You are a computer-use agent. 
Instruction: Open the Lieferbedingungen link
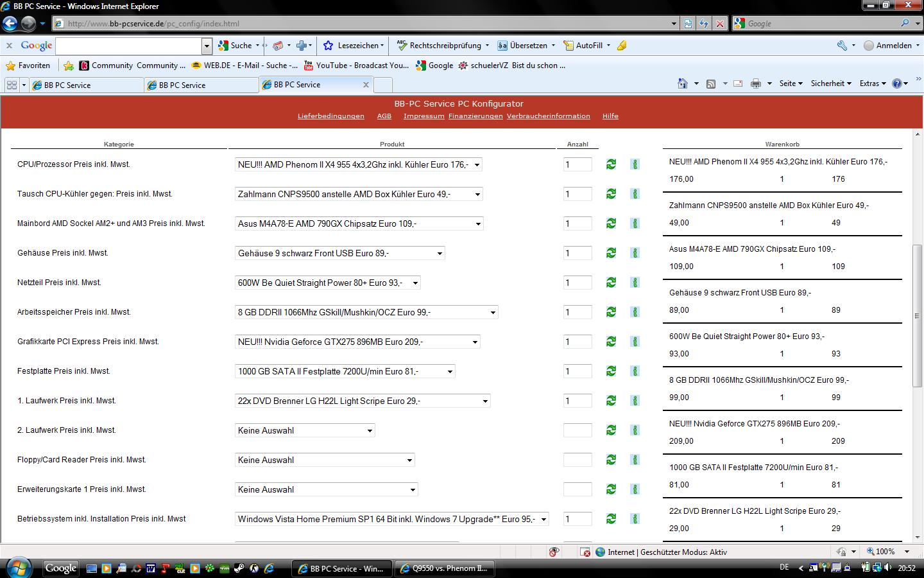[x=331, y=116]
